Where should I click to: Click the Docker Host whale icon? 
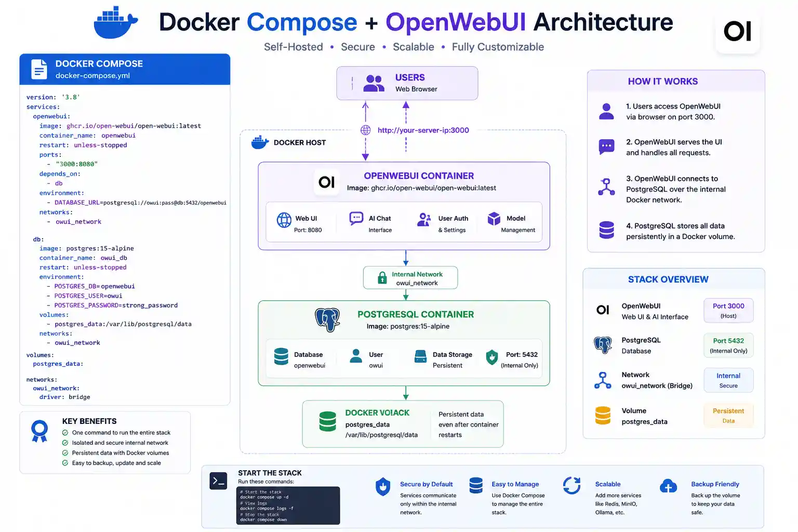point(260,142)
